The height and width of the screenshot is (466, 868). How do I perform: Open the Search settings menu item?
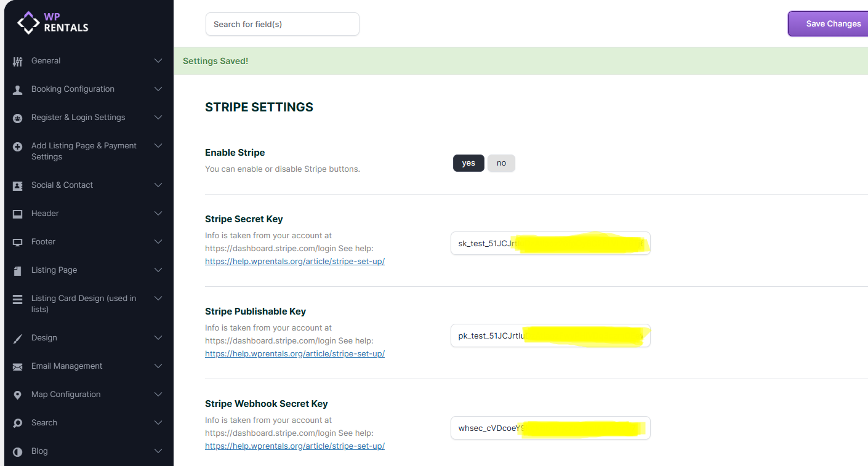tap(44, 423)
